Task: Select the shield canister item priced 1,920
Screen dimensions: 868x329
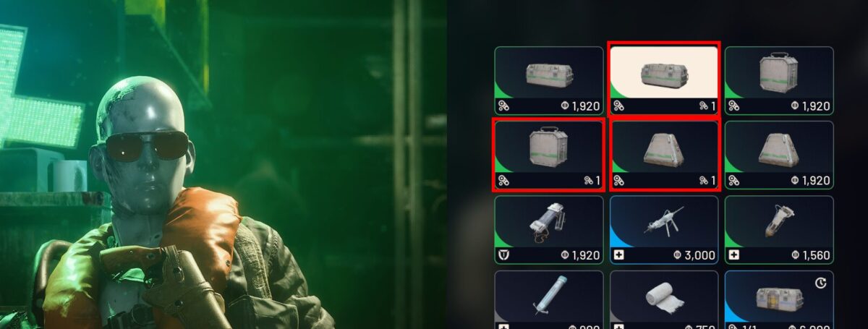Action: click(549, 229)
